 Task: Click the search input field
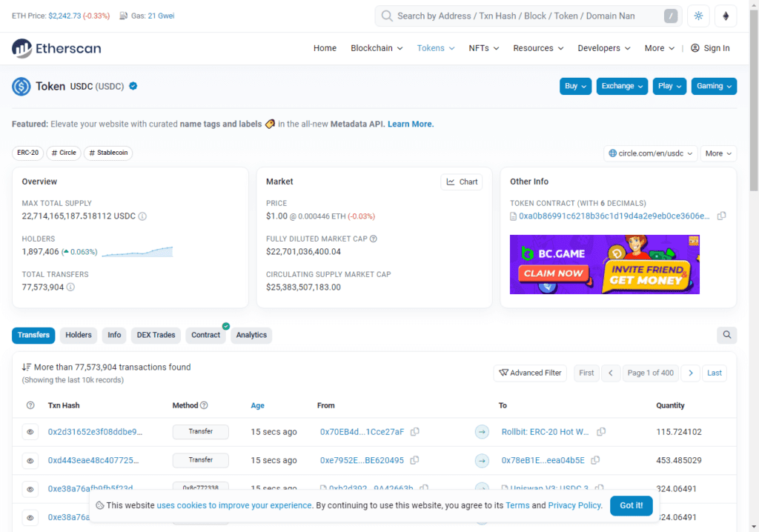528,16
